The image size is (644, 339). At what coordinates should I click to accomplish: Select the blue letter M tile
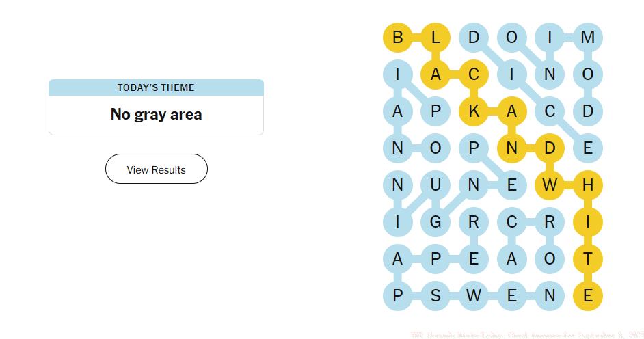(588, 38)
